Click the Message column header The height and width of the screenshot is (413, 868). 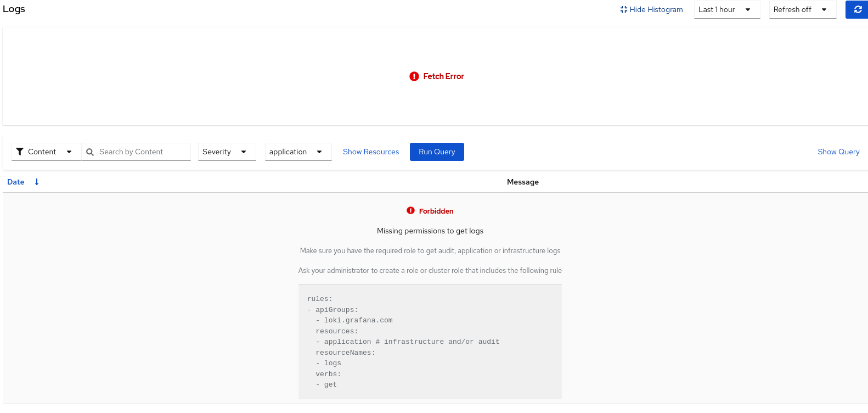click(x=522, y=182)
